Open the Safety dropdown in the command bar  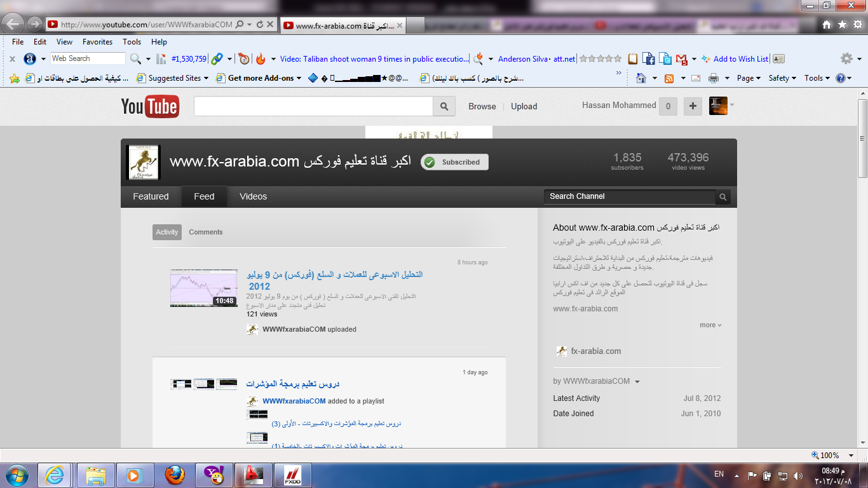coord(782,78)
